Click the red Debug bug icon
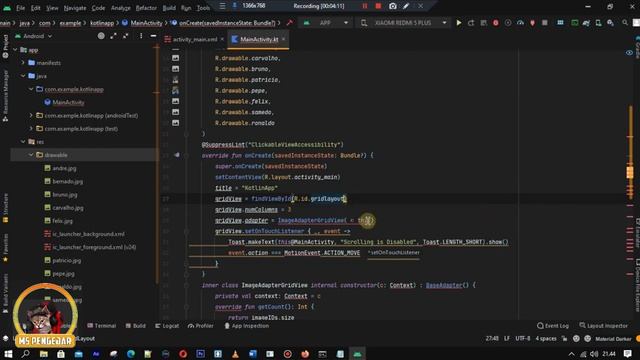Viewport: 640px width, 360px height. click(x=496, y=23)
